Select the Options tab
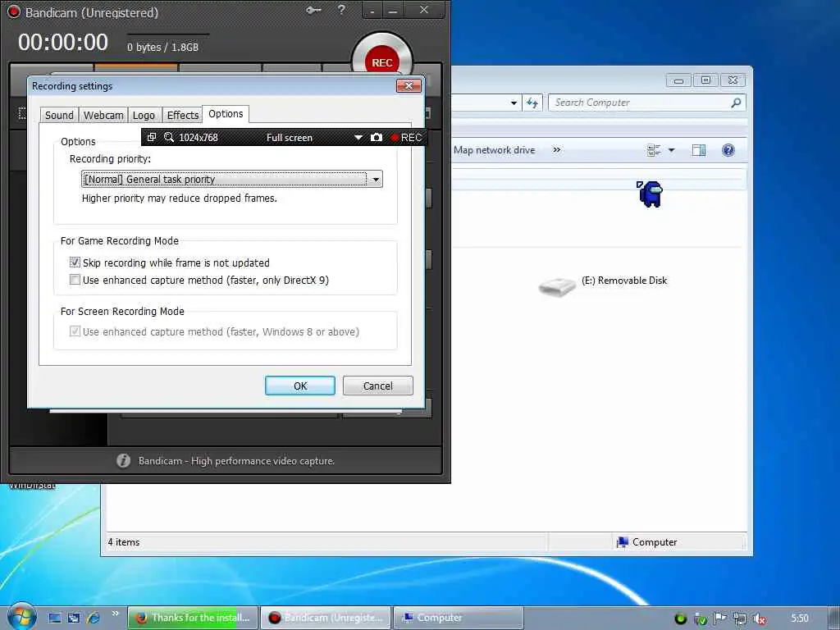 pyautogui.click(x=226, y=114)
